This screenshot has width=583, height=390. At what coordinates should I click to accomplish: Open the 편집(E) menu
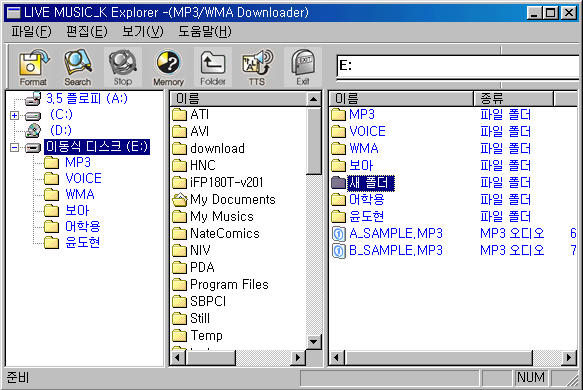(87, 31)
